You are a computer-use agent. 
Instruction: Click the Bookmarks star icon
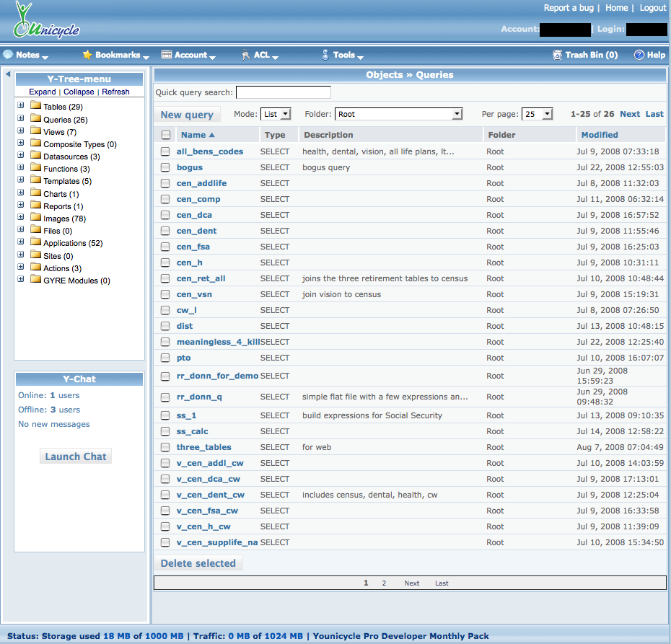[x=87, y=55]
